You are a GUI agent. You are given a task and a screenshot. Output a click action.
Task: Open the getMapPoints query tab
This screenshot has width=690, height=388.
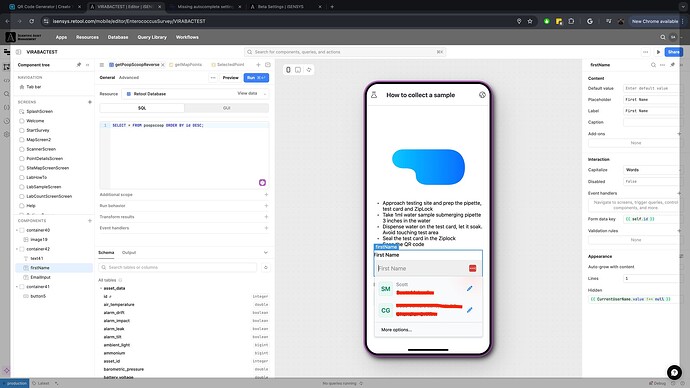click(x=185, y=65)
